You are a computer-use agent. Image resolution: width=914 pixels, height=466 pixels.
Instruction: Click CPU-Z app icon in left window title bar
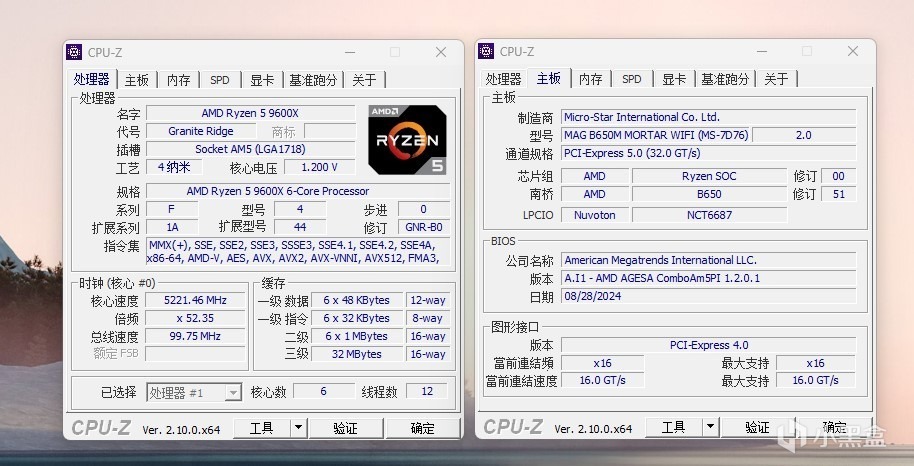click(74, 52)
